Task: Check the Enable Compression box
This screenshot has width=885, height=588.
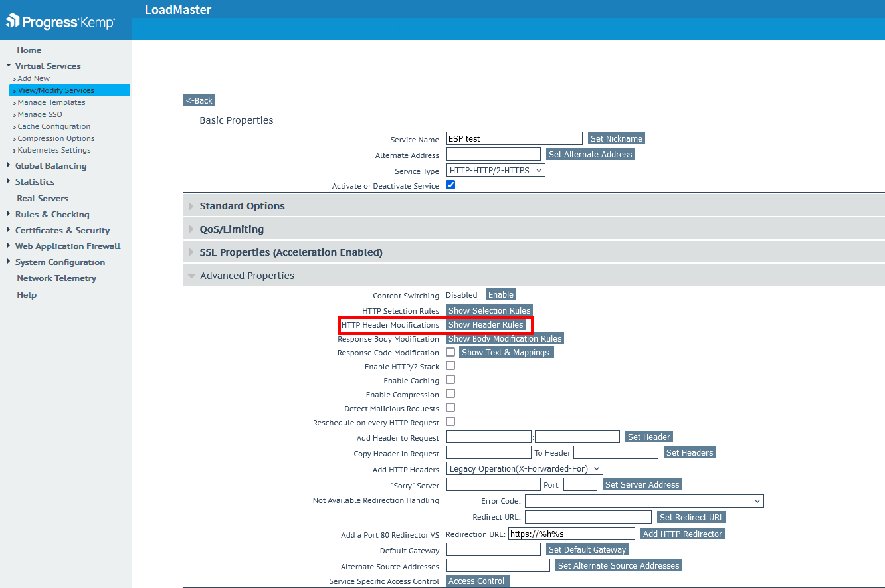Action: (450, 394)
